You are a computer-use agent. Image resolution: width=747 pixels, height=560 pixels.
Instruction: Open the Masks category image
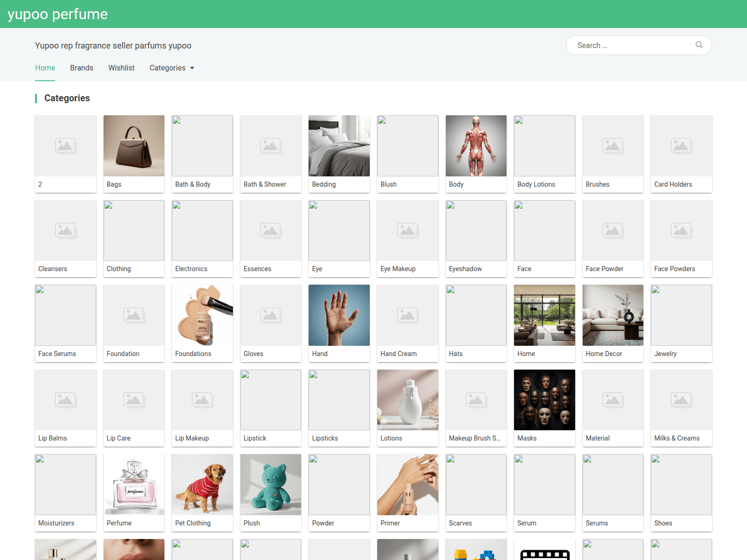point(545,400)
